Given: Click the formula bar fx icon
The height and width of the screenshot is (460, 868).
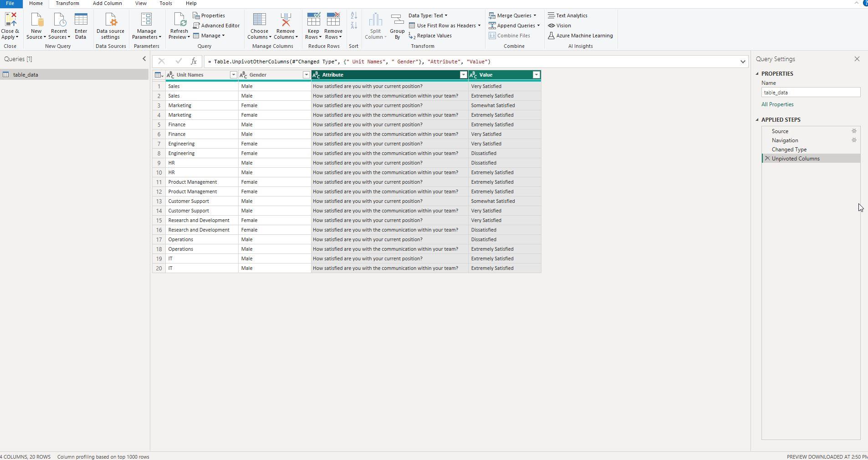Looking at the screenshot, I should coord(194,61).
